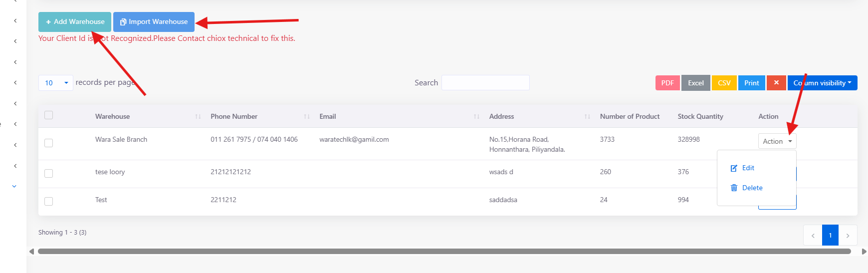Viewport: 868px width, 273px height.
Task: Sort by Address column arrows
Action: coord(587,117)
